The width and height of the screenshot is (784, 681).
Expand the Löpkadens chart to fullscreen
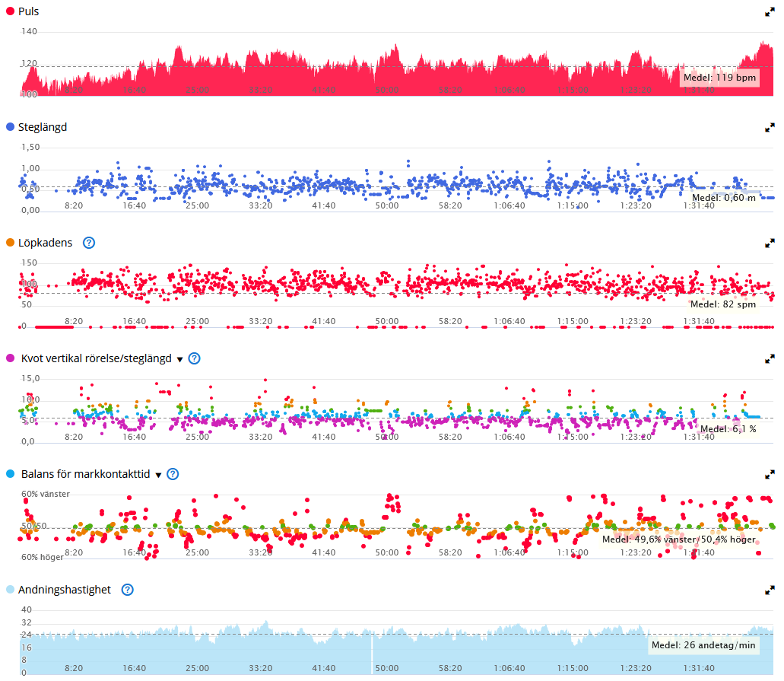pyautogui.click(x=770, y=243)
